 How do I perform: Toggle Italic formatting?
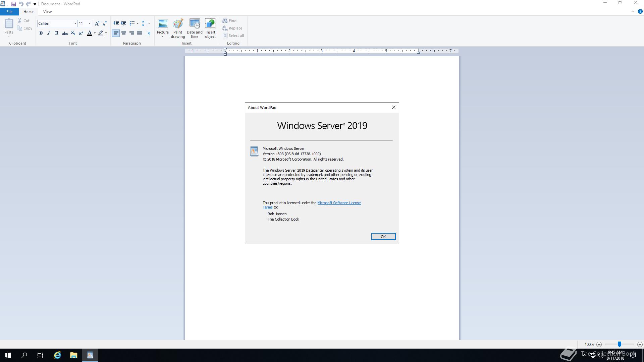click(x=49, y=33)
